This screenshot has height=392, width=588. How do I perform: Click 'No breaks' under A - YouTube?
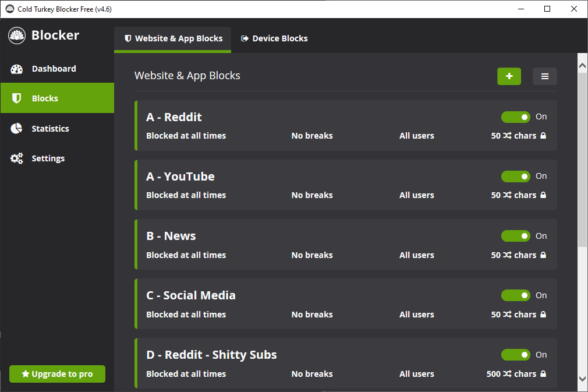[x=312, y=195]
